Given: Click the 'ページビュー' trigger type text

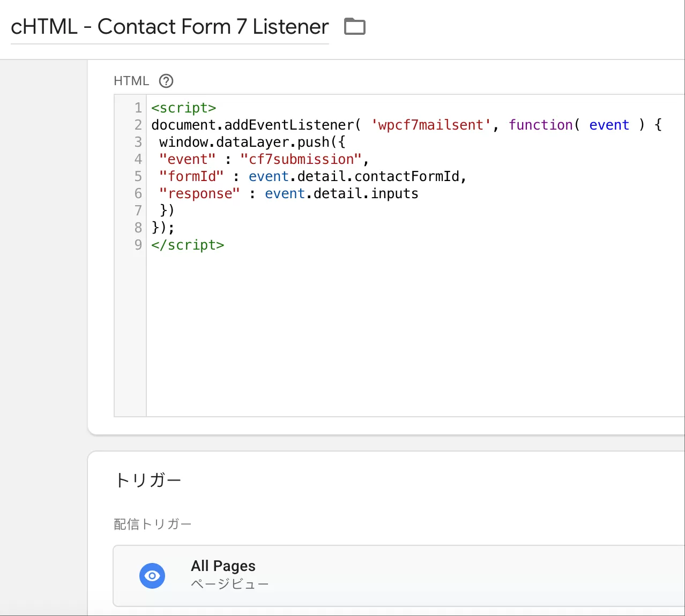Looking at the screenshot, I should click(x=230, y=584).
